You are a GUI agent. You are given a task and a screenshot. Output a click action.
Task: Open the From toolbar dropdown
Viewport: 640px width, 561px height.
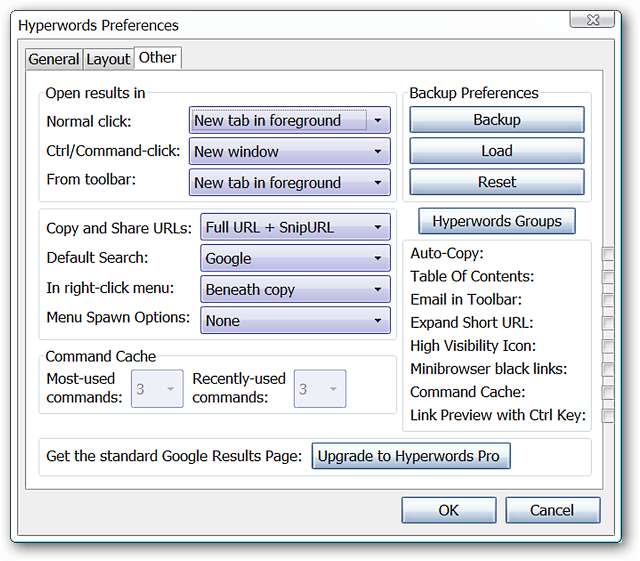tap(289, 183)
